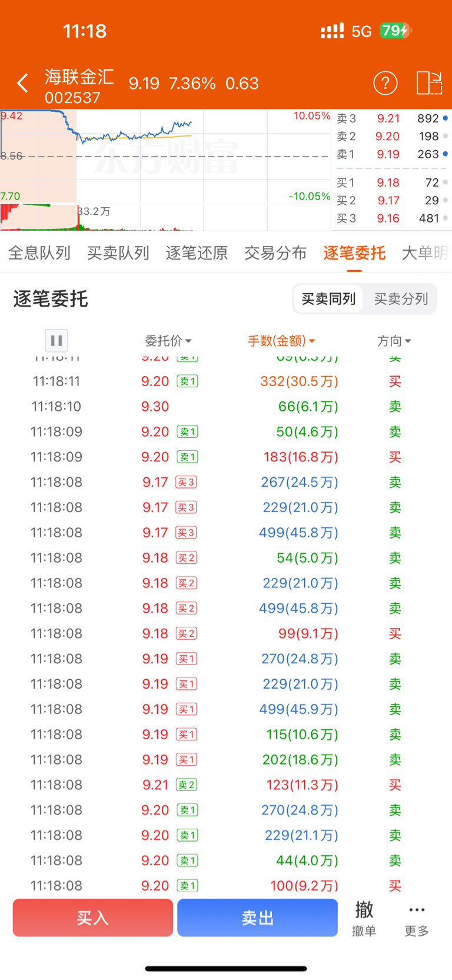Tap the split-screen layout icon

tap(429, 83)
